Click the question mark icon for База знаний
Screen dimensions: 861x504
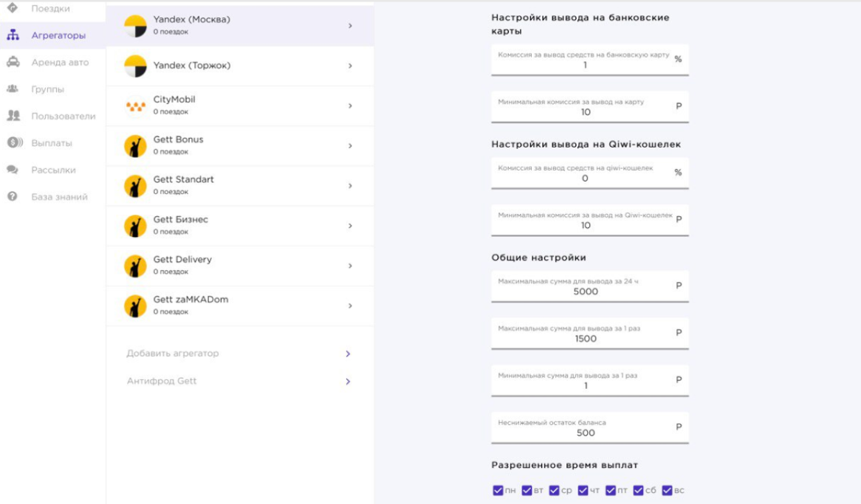pyautogui.click(x=13, y=197)
